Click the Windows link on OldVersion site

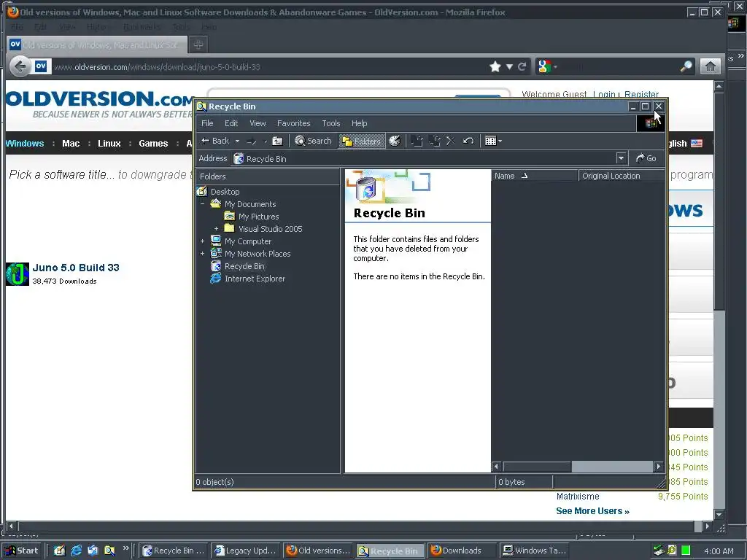coord(25,144)
